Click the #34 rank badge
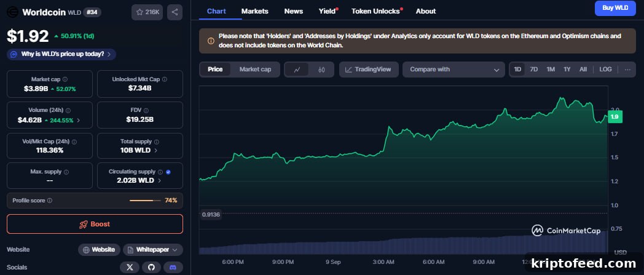Screen dimensions: 644x275 point(92,12)
